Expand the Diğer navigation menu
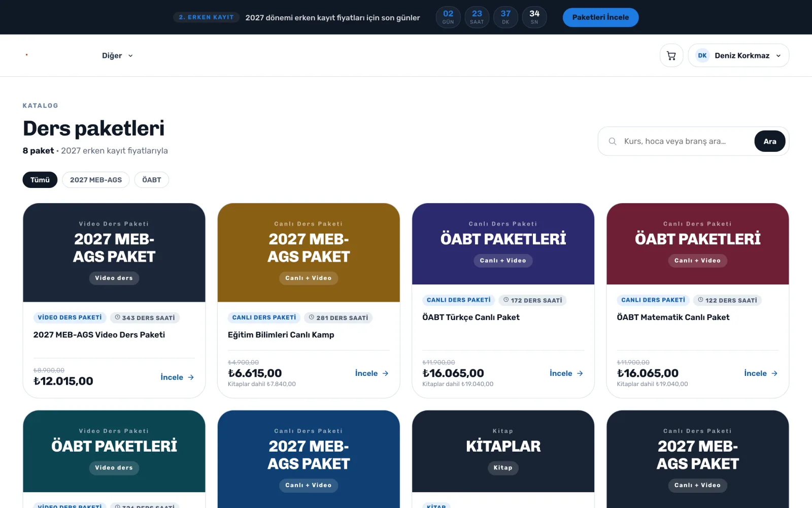The width and height of the screenshot is (812, 508). 117,55
